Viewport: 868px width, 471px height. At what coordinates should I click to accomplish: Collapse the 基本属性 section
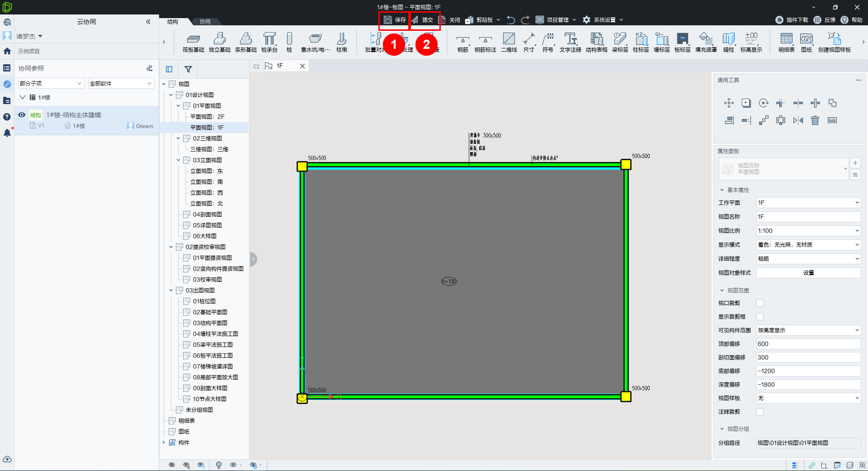722,190
